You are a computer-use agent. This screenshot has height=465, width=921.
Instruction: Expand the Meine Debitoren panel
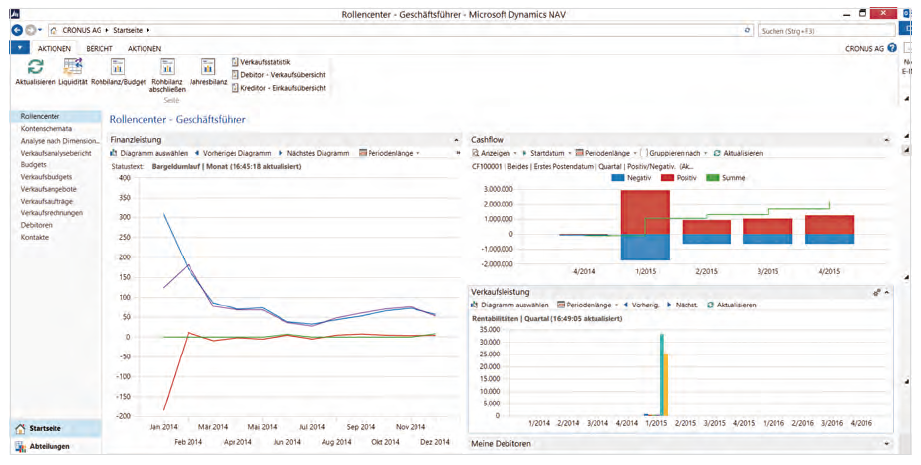coord(886,444)
